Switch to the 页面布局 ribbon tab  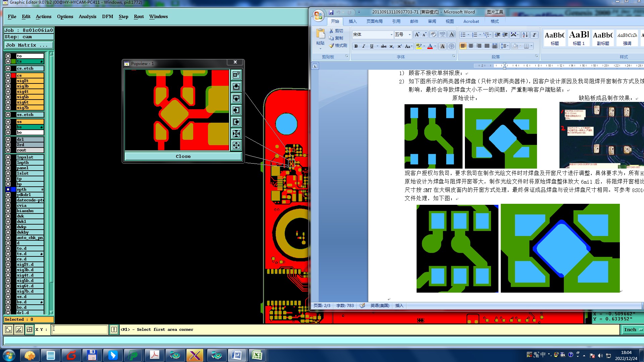[374, 21]
